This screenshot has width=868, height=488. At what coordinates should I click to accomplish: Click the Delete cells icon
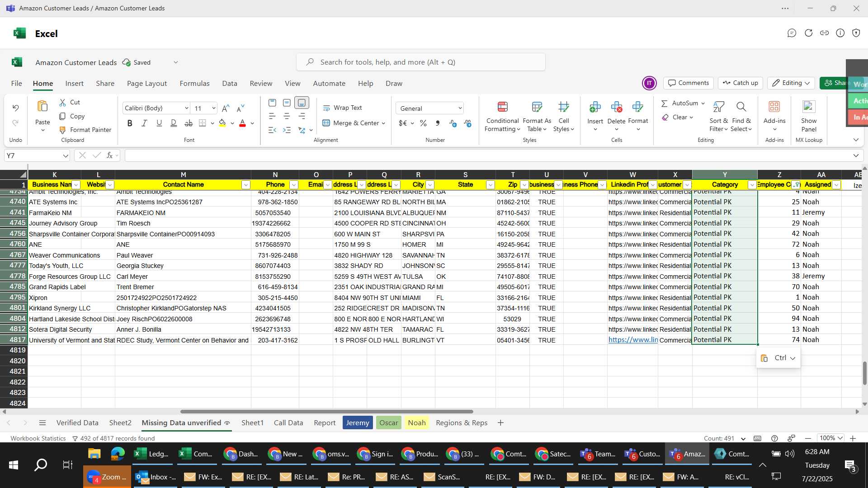coord(616,107)
